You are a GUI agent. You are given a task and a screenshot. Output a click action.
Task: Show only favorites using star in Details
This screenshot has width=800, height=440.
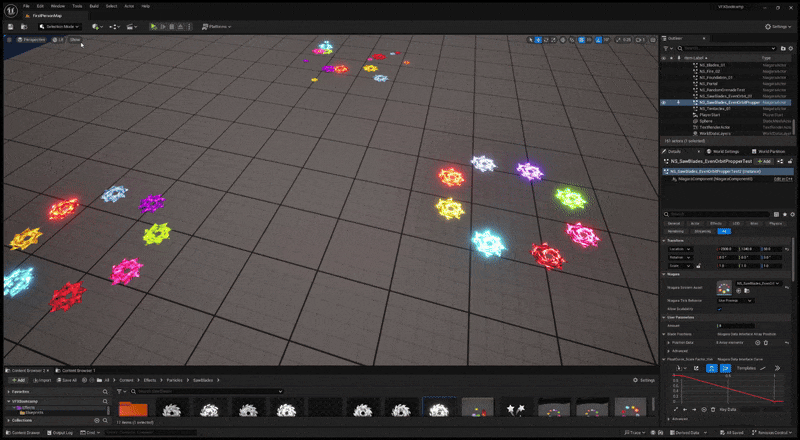tap(785, 214)
